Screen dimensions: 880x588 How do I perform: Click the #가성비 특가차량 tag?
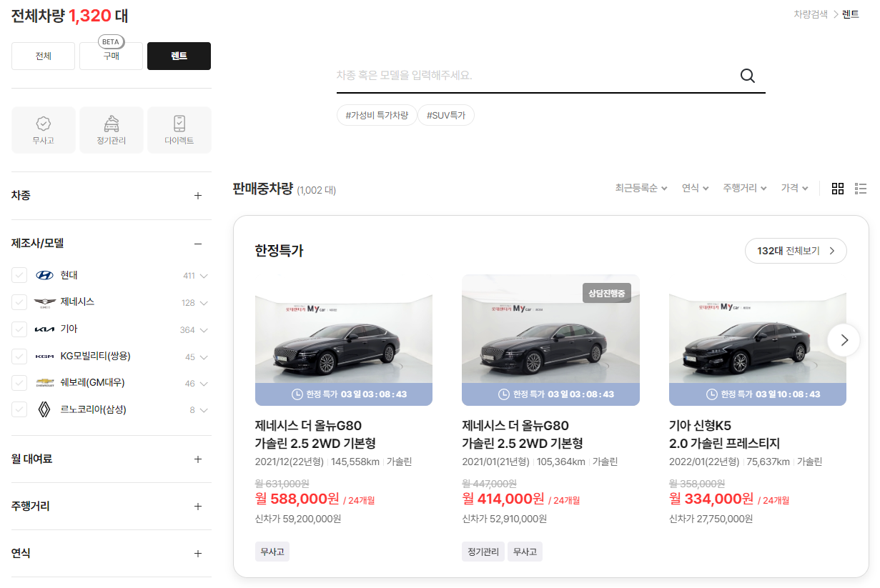(x=377, y=115)
